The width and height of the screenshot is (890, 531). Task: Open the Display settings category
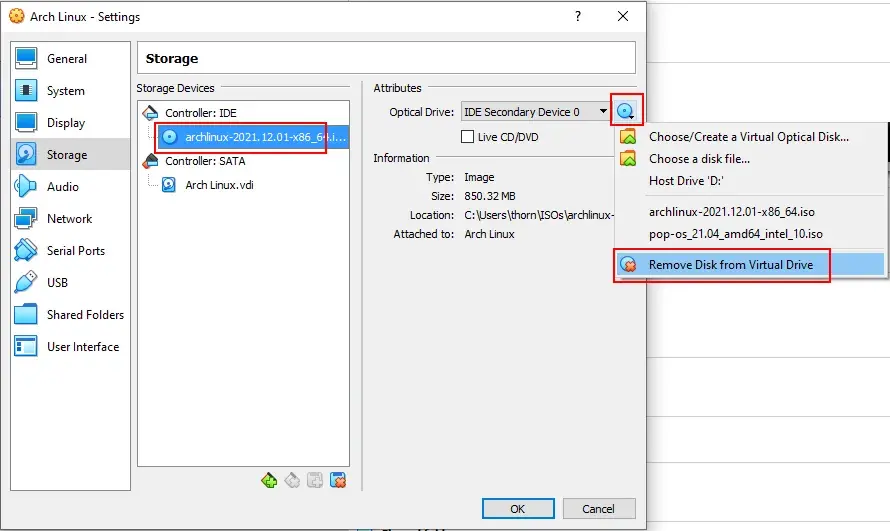tap(70, 123)
